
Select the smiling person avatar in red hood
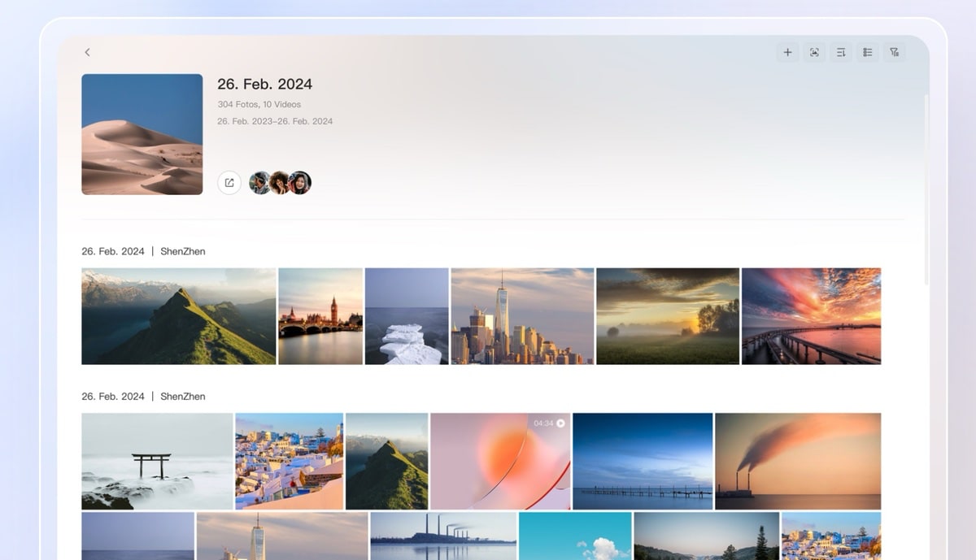(300, 183)
